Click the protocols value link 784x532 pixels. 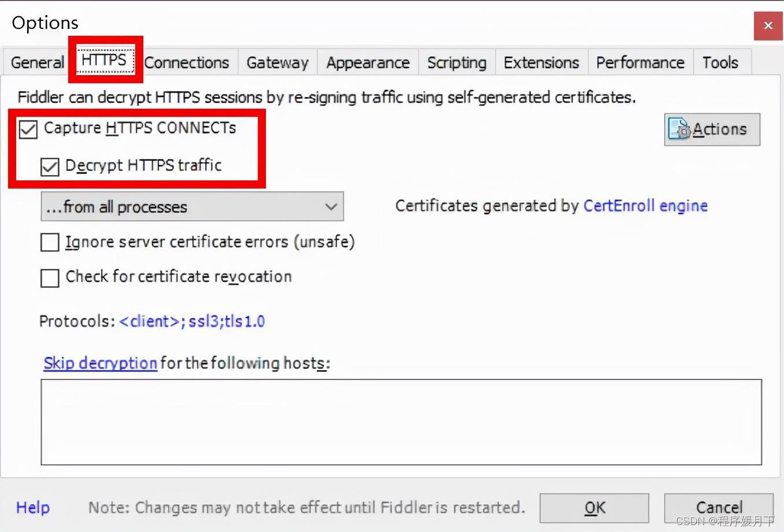pyautogui.click(x=192, y=322)
